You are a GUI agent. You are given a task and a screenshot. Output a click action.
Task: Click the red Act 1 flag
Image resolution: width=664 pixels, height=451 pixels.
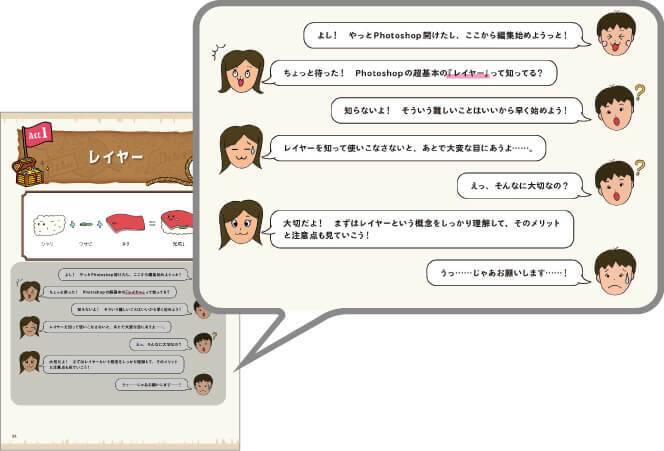tap(39, 134)
